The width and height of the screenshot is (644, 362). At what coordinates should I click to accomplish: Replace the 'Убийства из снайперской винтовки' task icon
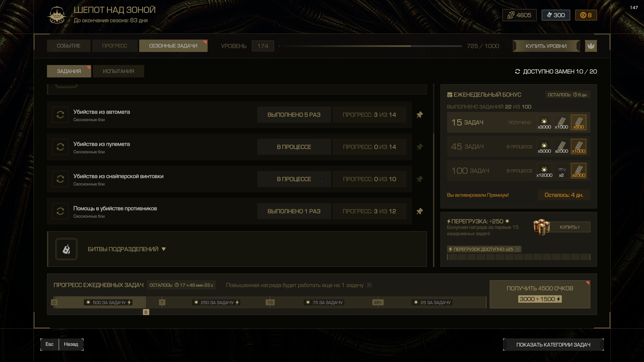(x=60, y=179)
